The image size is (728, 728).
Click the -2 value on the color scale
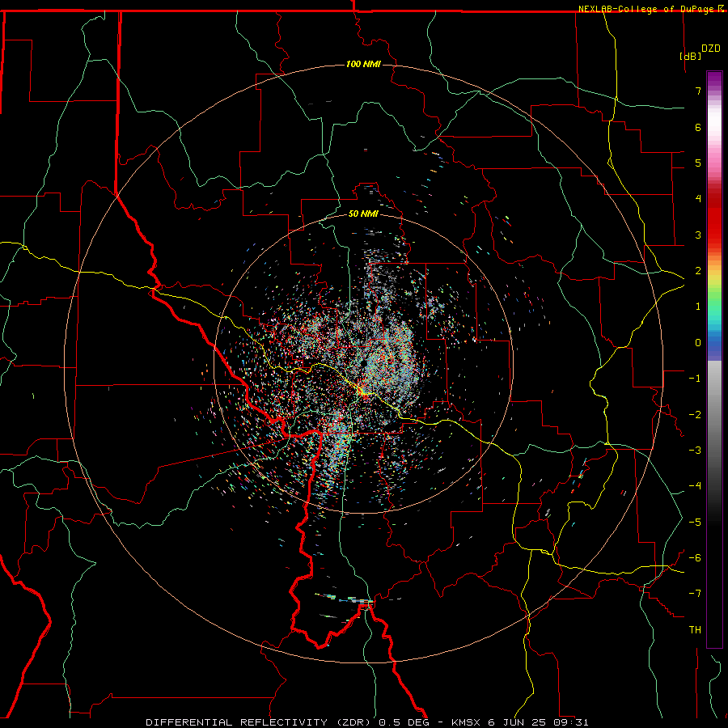(x=695, y=415)
